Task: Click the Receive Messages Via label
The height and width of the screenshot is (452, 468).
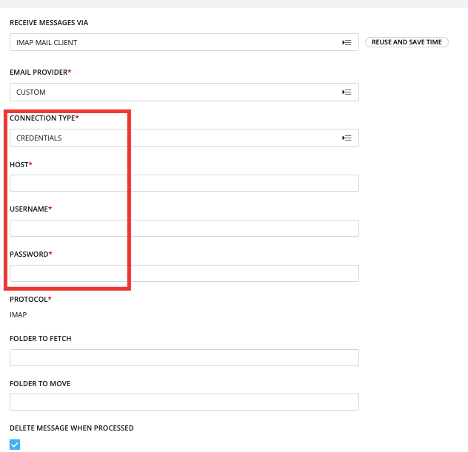Action: [49, 22]
